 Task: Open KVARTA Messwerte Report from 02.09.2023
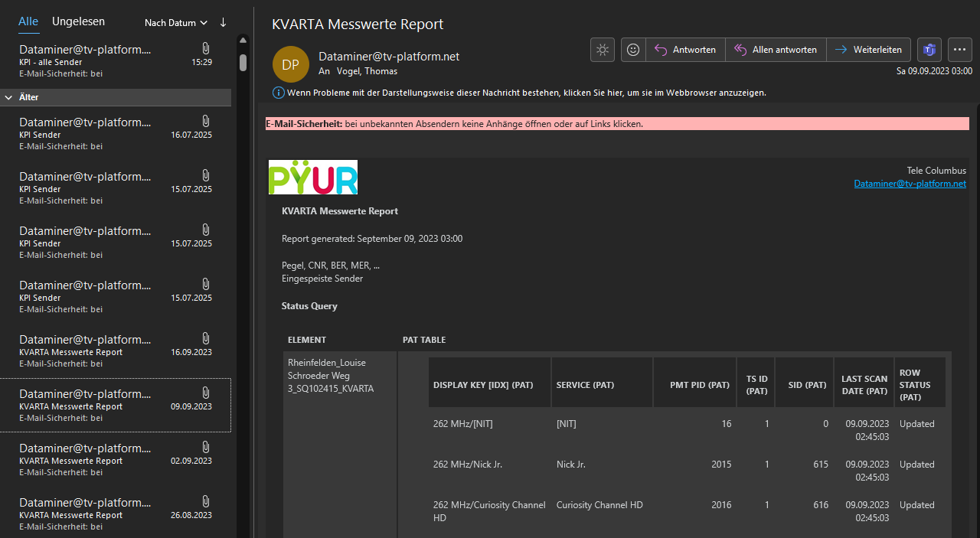[116, 460]
